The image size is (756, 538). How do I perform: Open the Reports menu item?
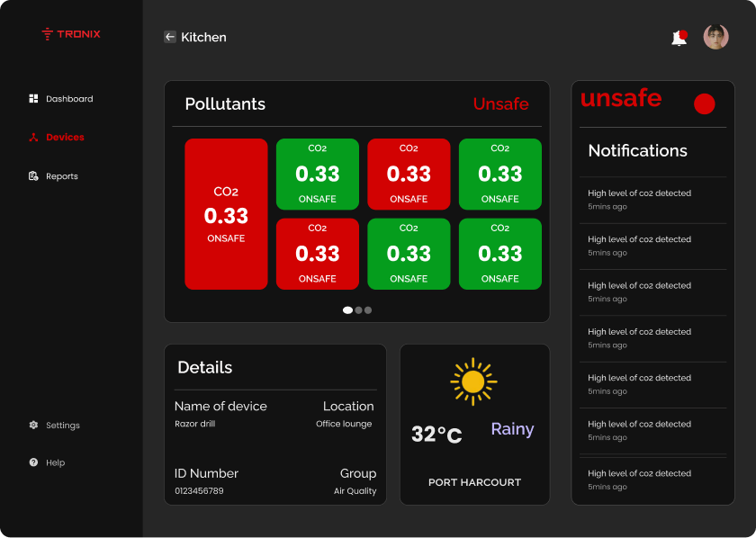point(62,176)
